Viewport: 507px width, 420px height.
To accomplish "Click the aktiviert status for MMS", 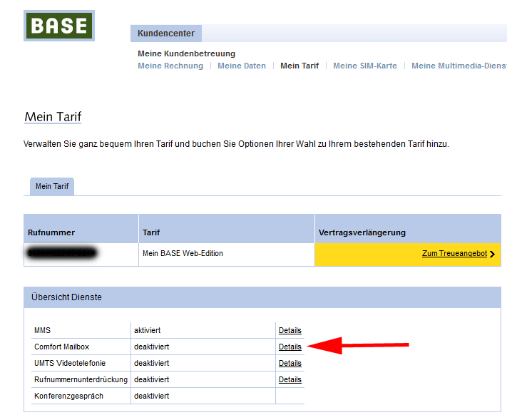I will (147, 330).
